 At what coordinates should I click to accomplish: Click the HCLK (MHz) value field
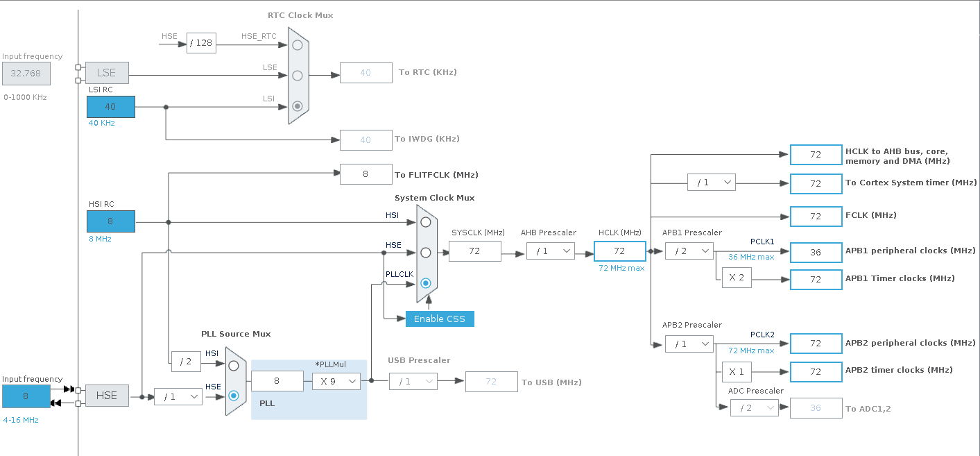point(619,251)
